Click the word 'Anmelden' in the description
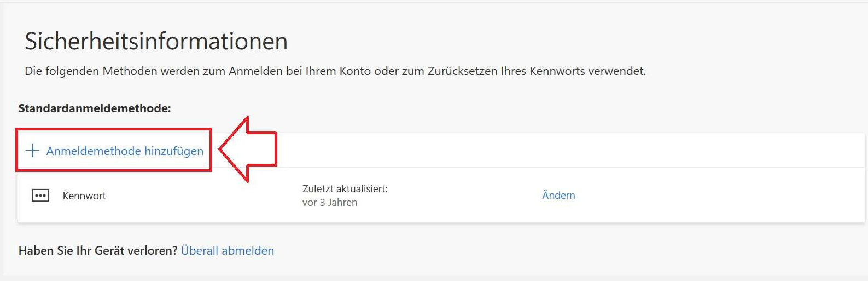 coord(255,71)
